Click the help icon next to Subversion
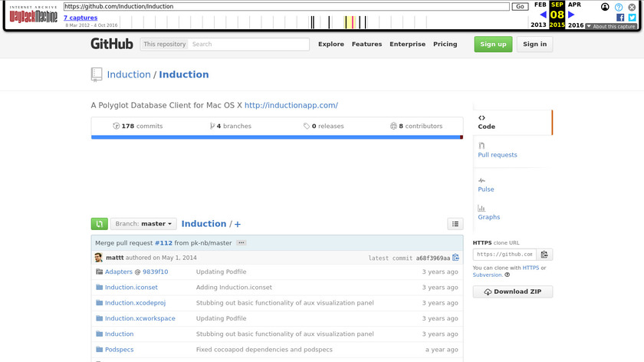The image size is (644, 362). (x=508, y=275)
